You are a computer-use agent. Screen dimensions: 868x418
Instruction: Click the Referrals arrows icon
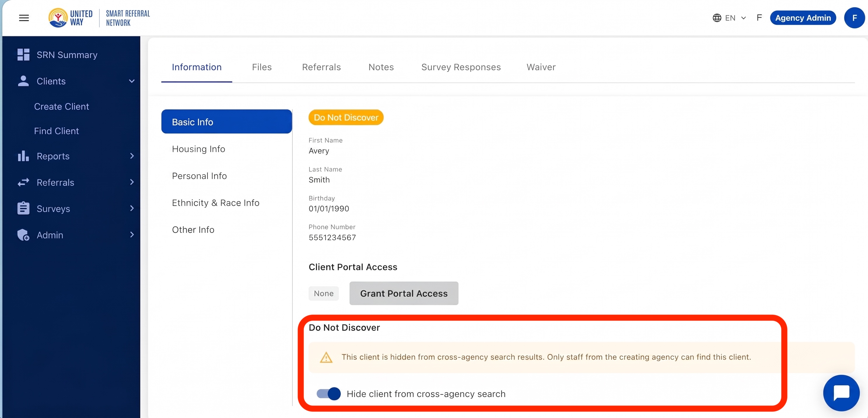[23, 182]
